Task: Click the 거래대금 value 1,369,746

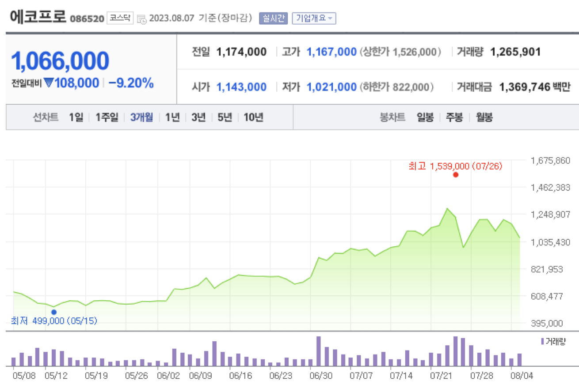Action: tap(524, 87)
